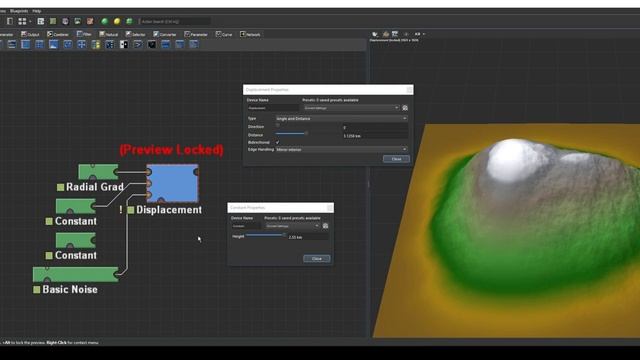Select the yellow-green device icon in device row
This screenshot has width=640, height=360.
pyautogui.click(x=96, y=44)
